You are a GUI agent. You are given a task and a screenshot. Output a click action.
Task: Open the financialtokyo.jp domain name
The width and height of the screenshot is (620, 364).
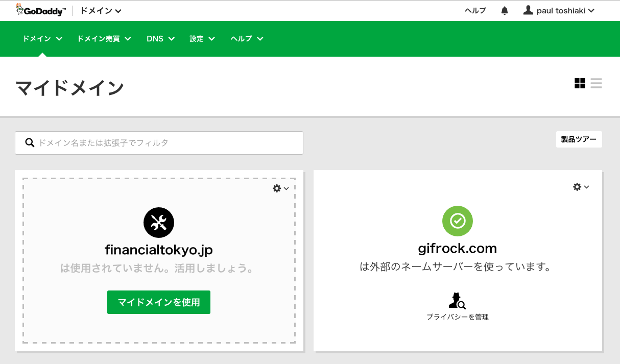click(159, 250)
